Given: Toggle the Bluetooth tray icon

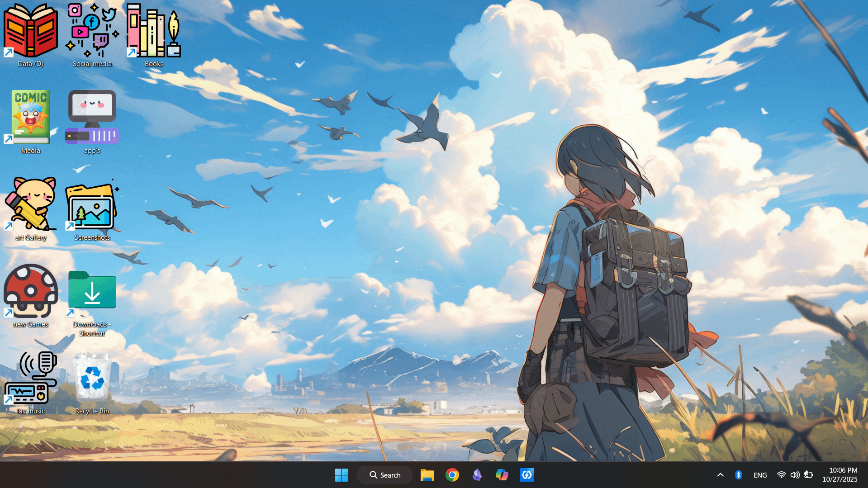Looking at the screenshot, I should [738, 475].
